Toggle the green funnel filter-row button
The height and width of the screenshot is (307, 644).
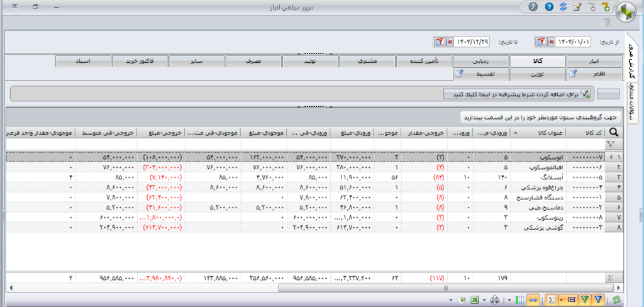586,300
